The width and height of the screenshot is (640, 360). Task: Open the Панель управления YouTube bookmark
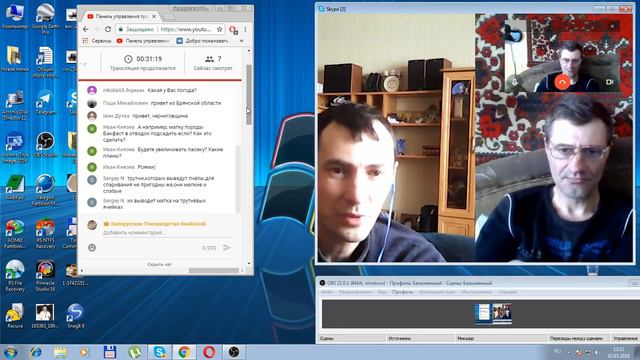[142, 41]
